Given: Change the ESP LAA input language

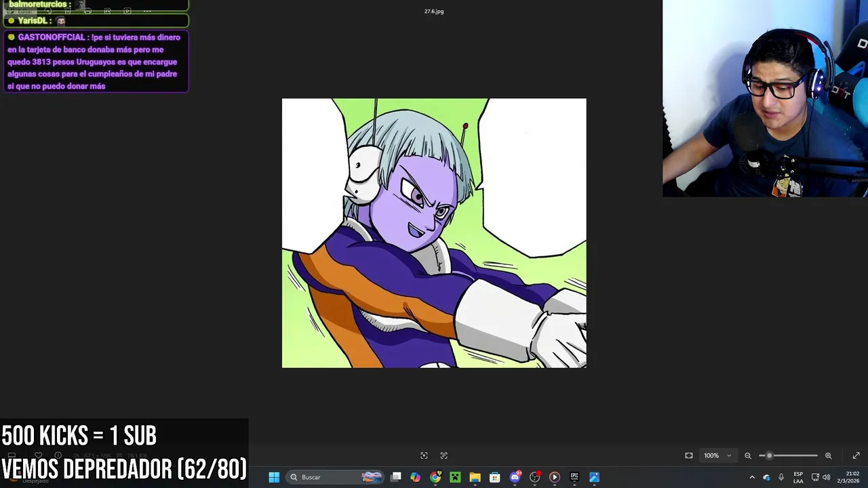Looking at the screenshot, I should [798, 477].
